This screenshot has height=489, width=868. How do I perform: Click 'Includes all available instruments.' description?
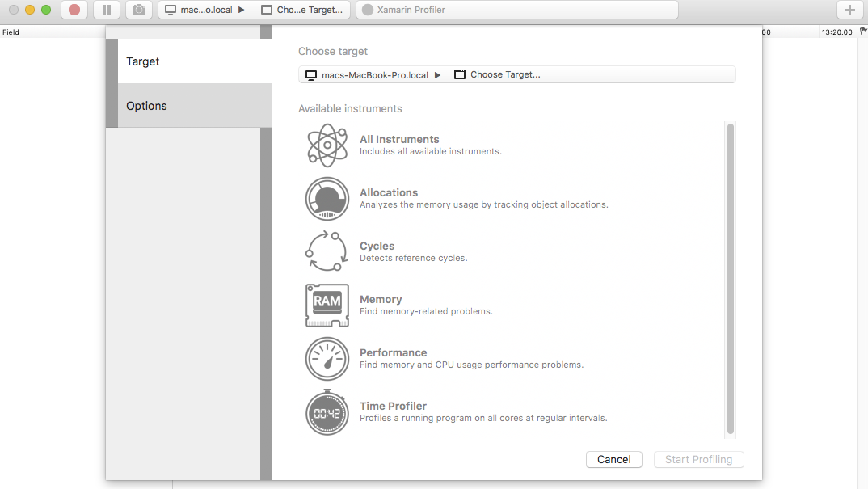[x=431, y=151]
